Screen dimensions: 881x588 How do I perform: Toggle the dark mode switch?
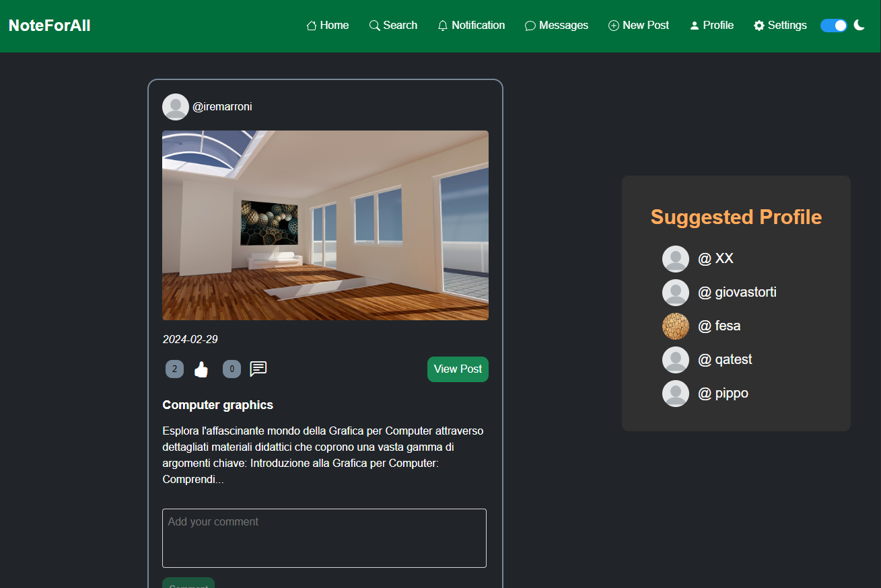pyautogui.click(x=833, y=26)
